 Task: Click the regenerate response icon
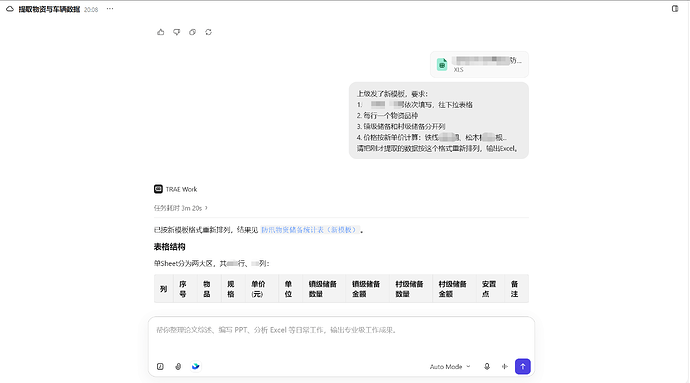click(208, 32)
